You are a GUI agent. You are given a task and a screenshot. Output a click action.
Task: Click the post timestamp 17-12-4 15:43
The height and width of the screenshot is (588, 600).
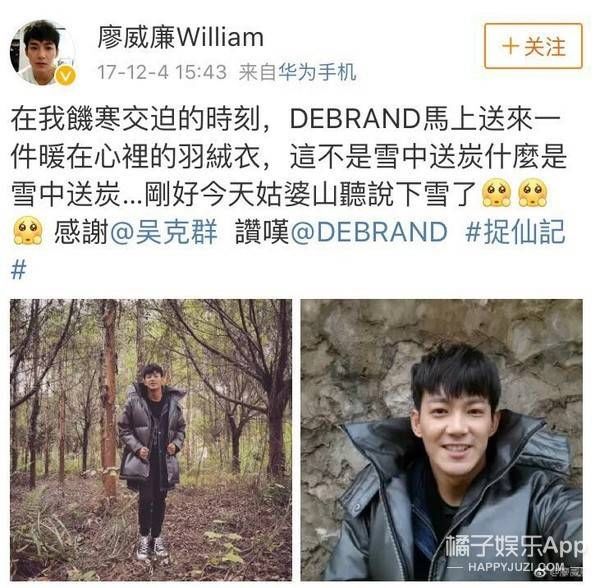[x=162, y=72]
